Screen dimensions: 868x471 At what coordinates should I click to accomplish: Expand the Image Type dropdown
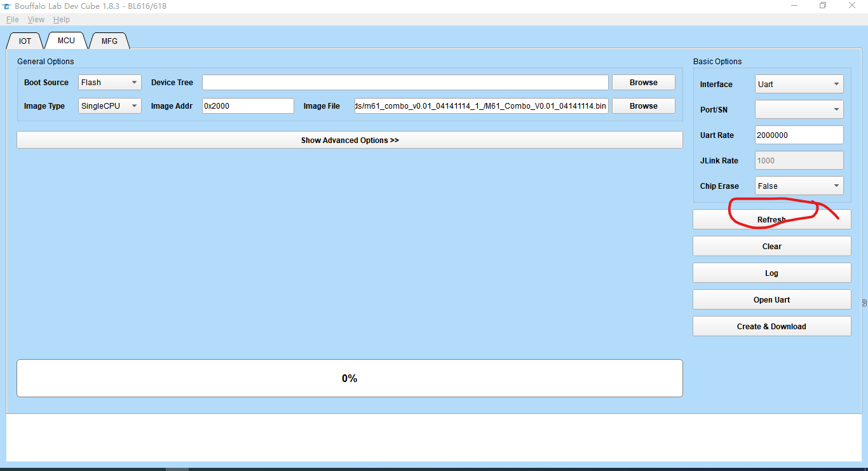(x=110, y=106)
